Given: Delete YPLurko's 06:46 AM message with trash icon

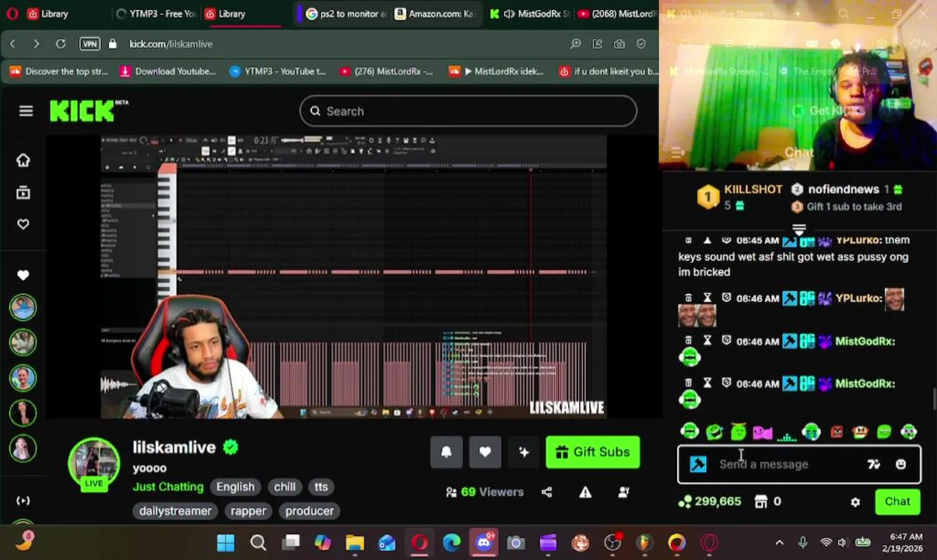Looking at the screenshot, I should point(688,298).
